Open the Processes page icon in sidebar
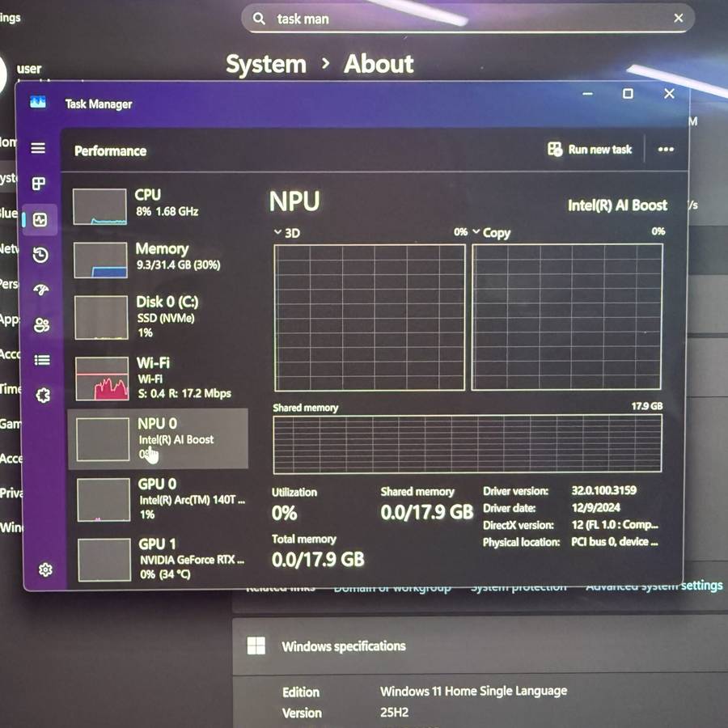Screen dimensions: 728x728 pos(39,184)
